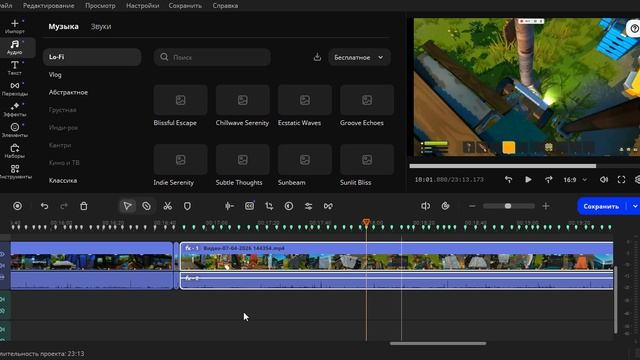Cut the clip with the scissors icon

pos(167,206)
